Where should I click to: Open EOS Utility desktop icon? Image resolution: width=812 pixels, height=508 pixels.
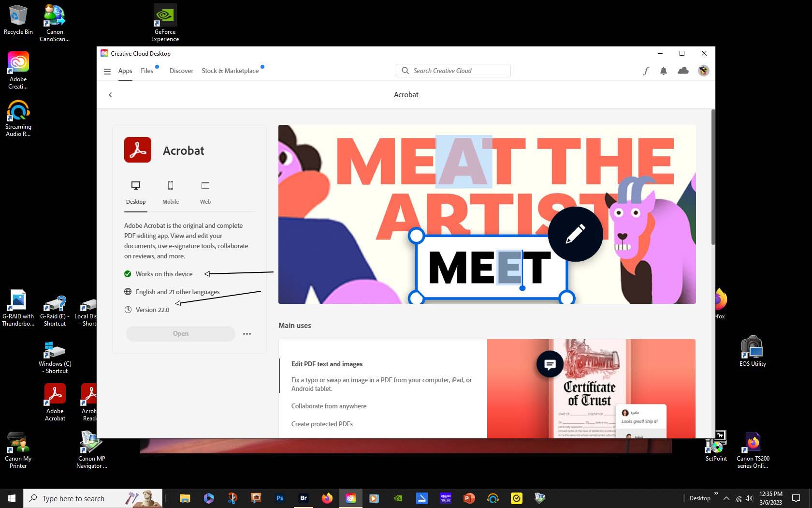[753, 351]
